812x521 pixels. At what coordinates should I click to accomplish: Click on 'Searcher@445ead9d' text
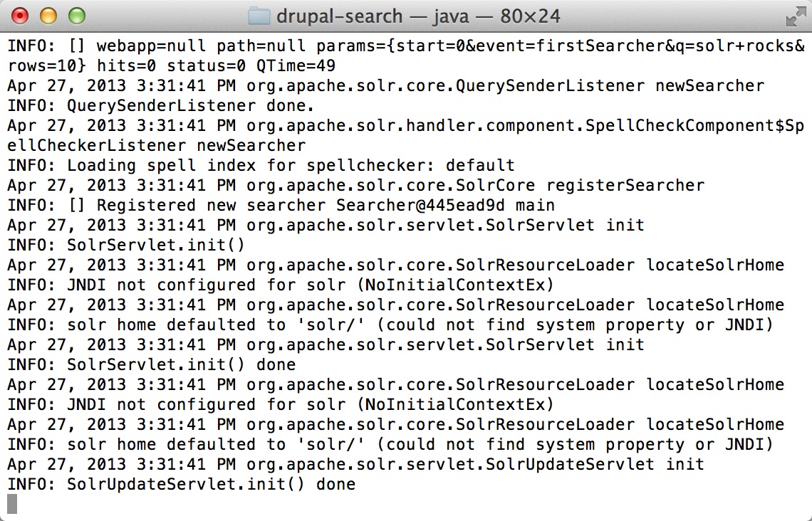[x=420, y=205]
